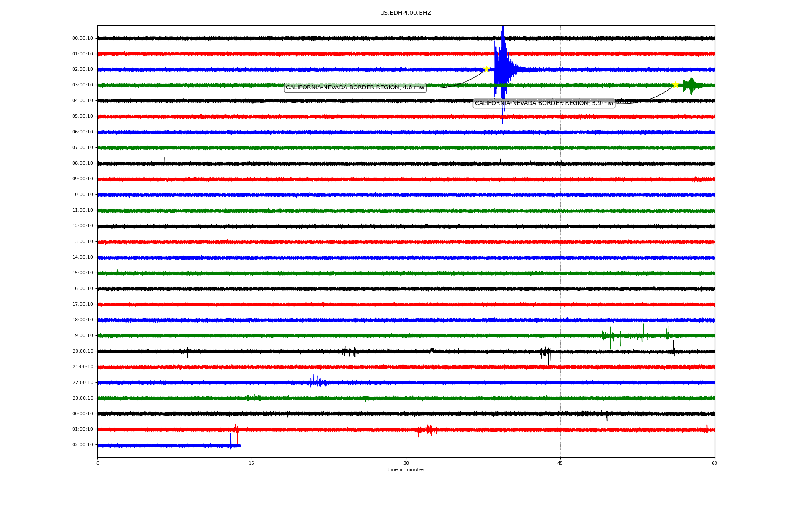Click the 03:00:10 row label

tap(82, 85)
